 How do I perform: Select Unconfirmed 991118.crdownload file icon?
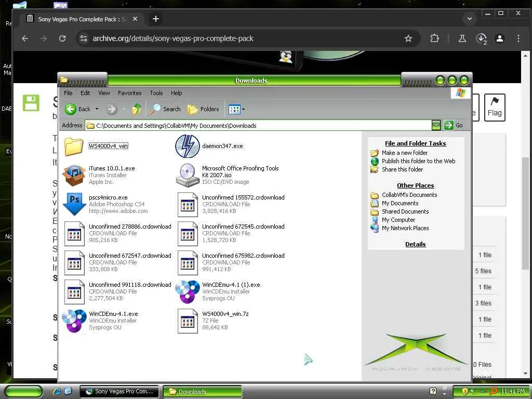[74, 292]
